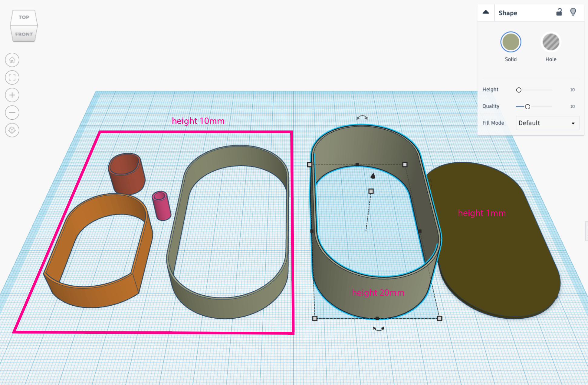Click FRONT face of view cube

(x=24, y=34)
